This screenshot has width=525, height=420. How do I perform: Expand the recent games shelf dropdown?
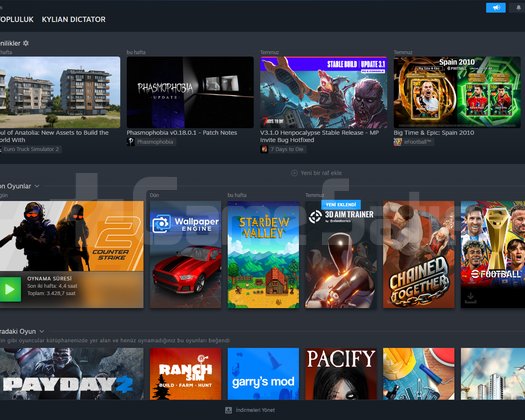click(x=37, y=186)
